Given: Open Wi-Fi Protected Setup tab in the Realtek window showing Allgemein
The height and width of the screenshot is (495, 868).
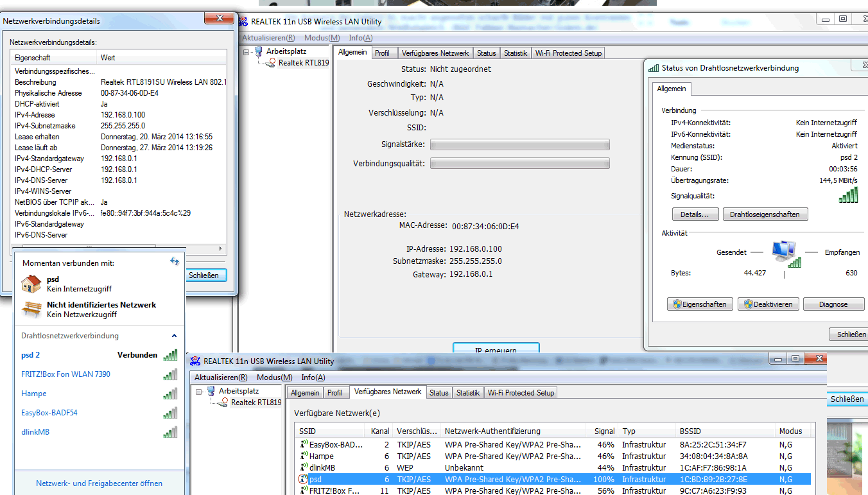Looking at the screenshot, I should (568, 53).
